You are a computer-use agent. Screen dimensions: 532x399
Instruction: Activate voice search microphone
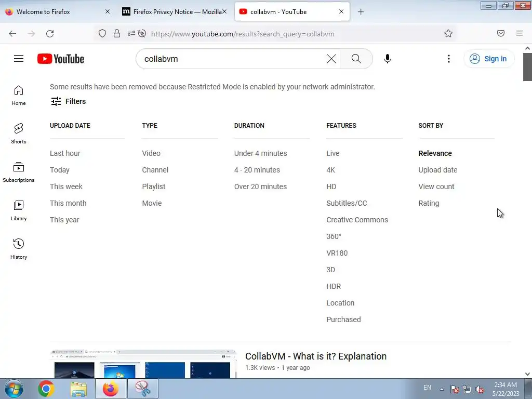pyautogui.click(x=387, y=59)
